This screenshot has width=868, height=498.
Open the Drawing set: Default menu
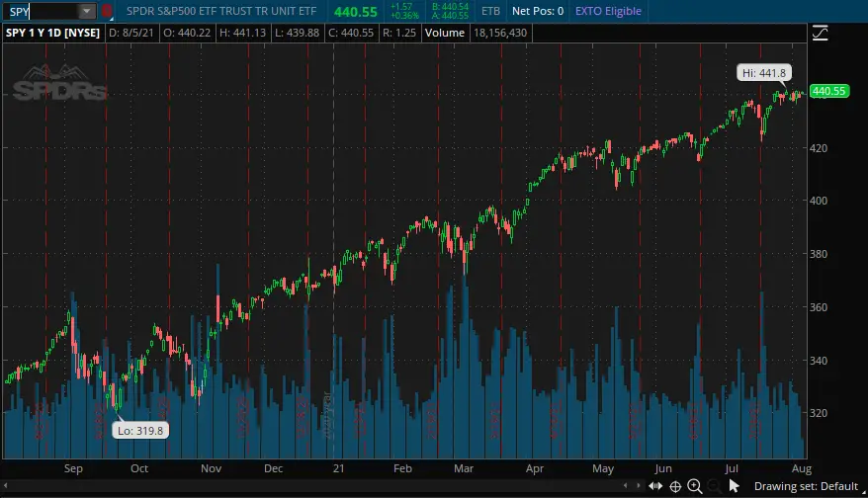806,486
